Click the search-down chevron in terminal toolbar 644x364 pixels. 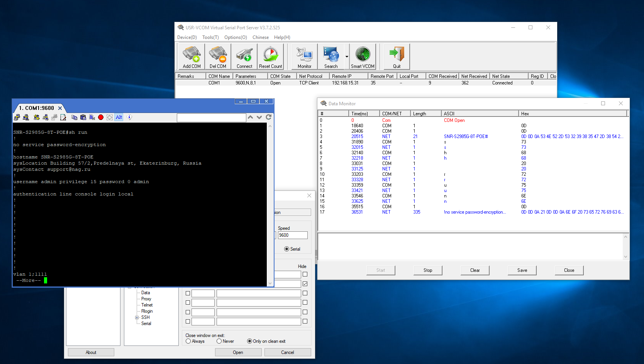[259, 117]
